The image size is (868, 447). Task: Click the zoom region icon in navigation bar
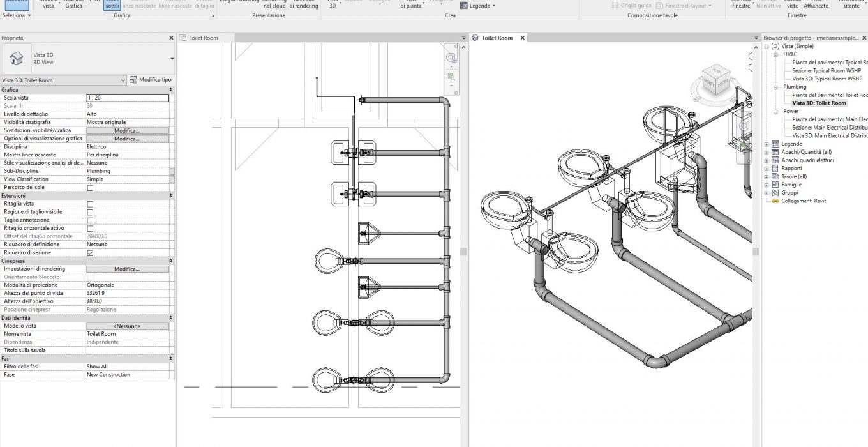(x=451, y=77)
